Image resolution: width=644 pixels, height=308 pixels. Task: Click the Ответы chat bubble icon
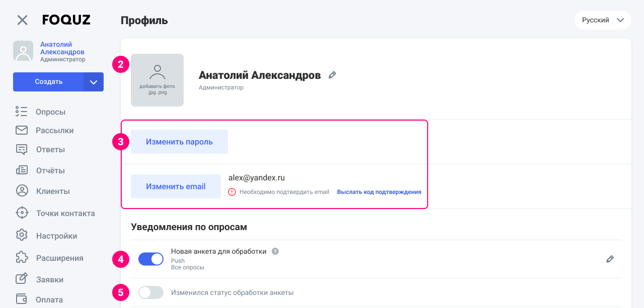tap(21, 150)
